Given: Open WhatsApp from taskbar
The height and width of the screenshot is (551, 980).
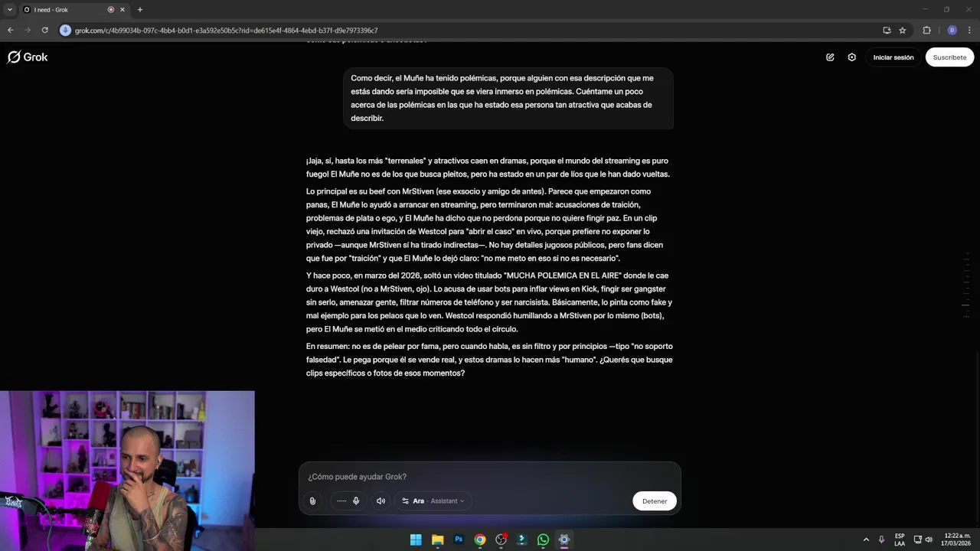Looking at the screenshot, I should coord(543,540).
